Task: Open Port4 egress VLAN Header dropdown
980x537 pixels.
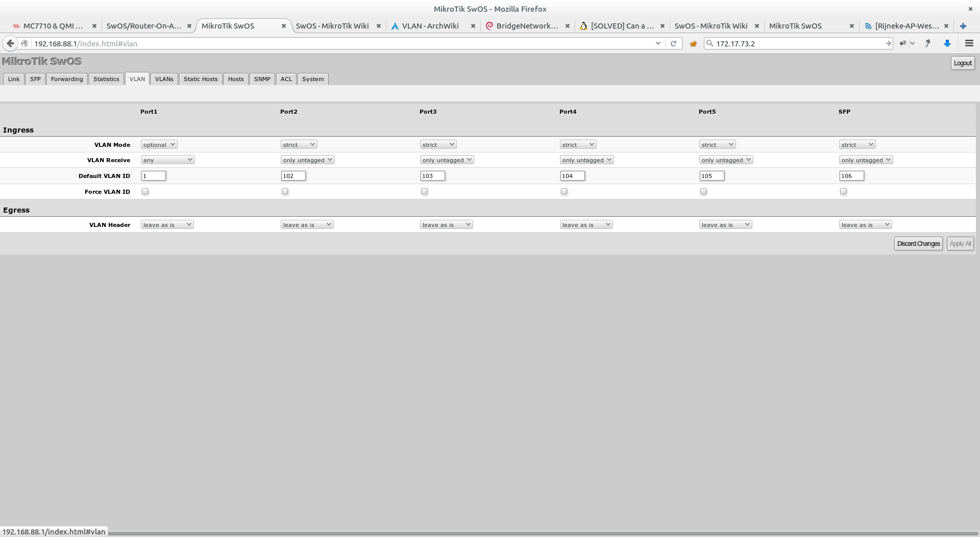Action: click(x=586, y=225)
